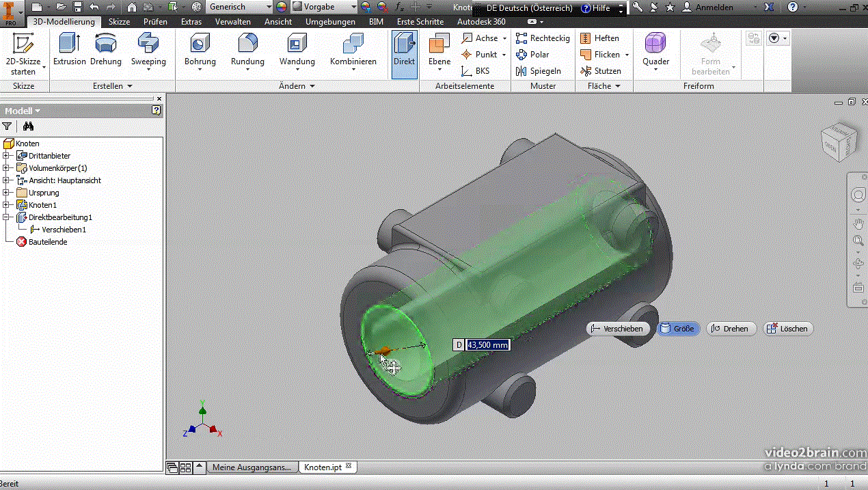Viewport: 868px width, 490px height.
Task: Expand the Volumenkörper(1) tree node
Action: click(x=6, y=168)
